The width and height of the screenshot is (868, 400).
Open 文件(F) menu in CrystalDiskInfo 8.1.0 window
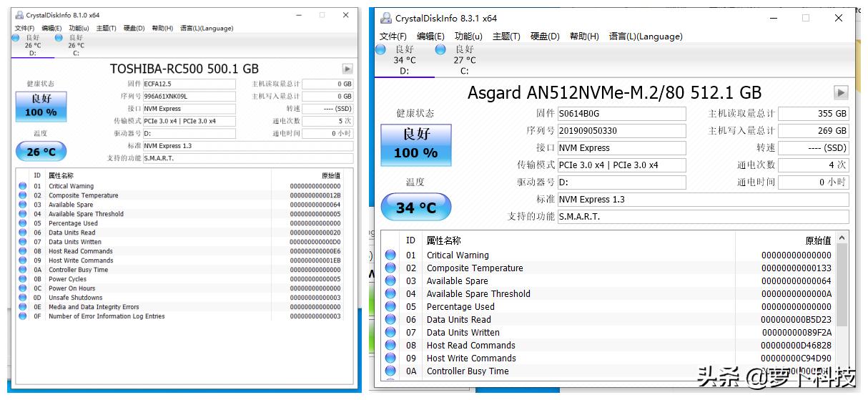[x=24, y=29]
